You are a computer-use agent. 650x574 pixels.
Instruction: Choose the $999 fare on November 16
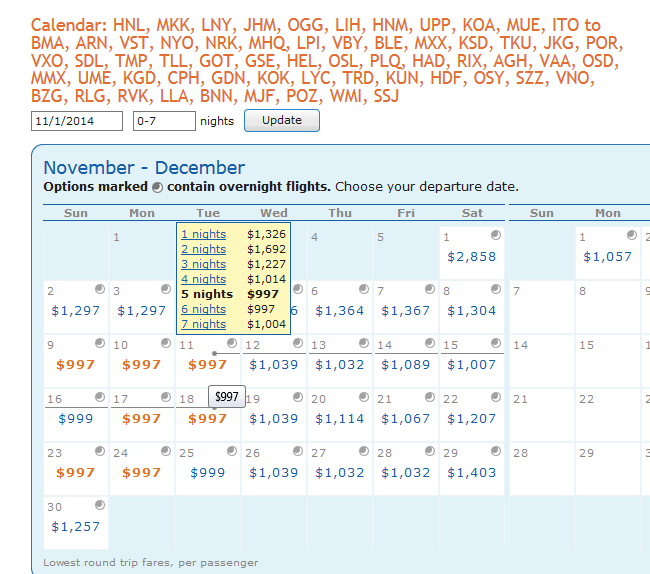75,419
